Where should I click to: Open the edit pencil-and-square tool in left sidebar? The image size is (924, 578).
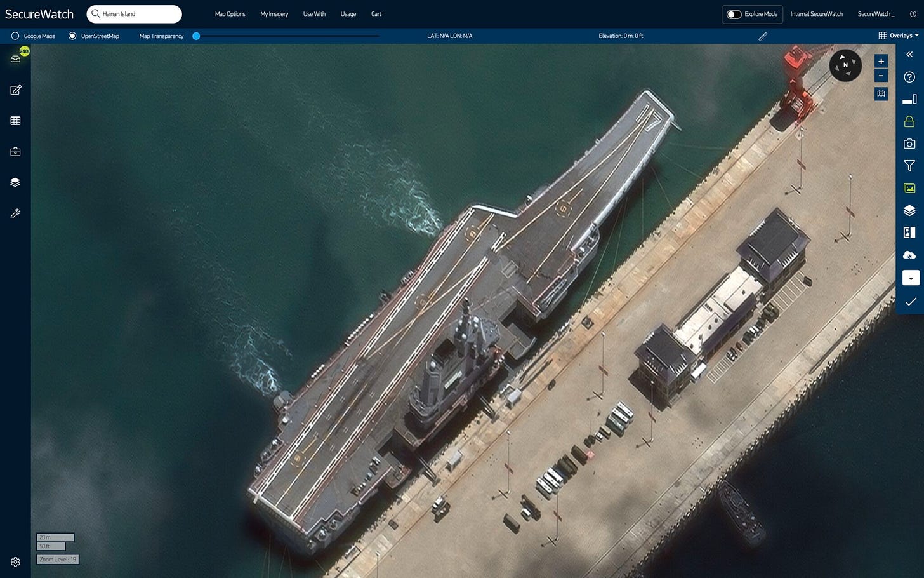coord(16,90)
